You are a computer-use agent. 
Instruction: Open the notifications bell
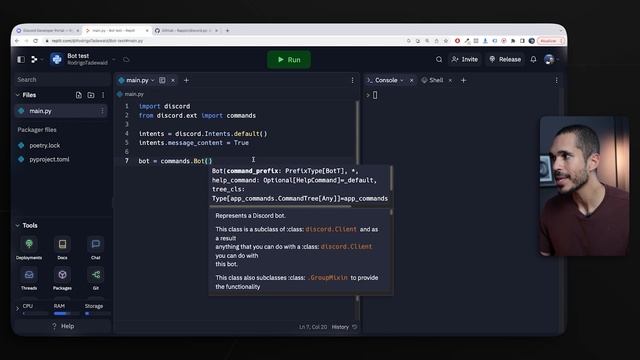pyautogui.click(x=533, y=60)
